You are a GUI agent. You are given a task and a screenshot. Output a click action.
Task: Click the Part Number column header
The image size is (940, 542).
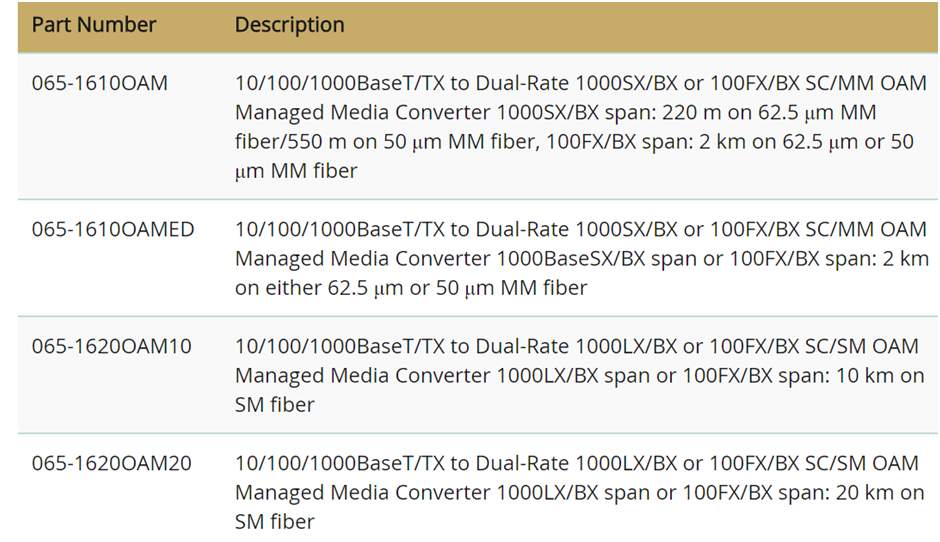click(x=94, y=25)
